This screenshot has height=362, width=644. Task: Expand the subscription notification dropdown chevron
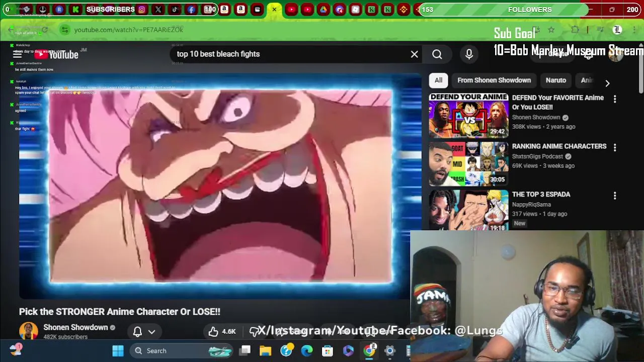click(151, 332)
